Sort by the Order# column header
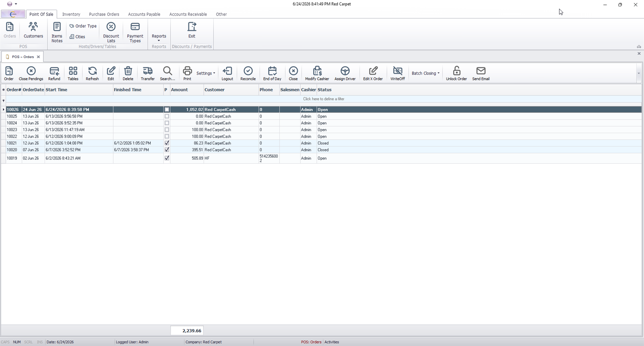The image size is (644, 346). (x=14, y=90)
